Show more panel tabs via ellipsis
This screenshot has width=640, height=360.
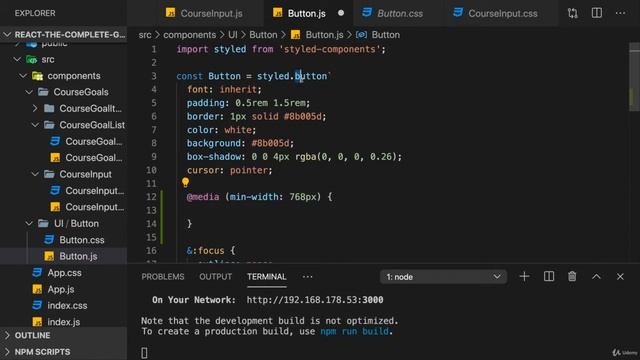(307, 277)
